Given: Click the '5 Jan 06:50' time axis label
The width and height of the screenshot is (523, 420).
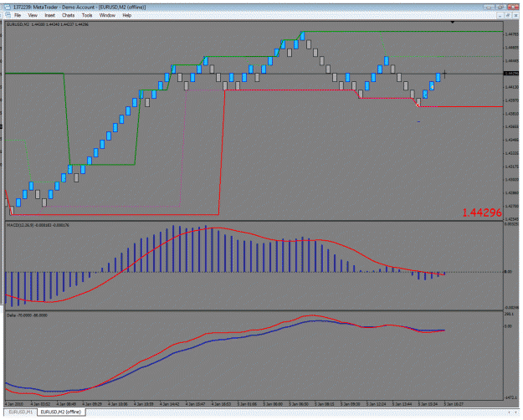Looking at the screenshot, I should [x=299, y=404].
